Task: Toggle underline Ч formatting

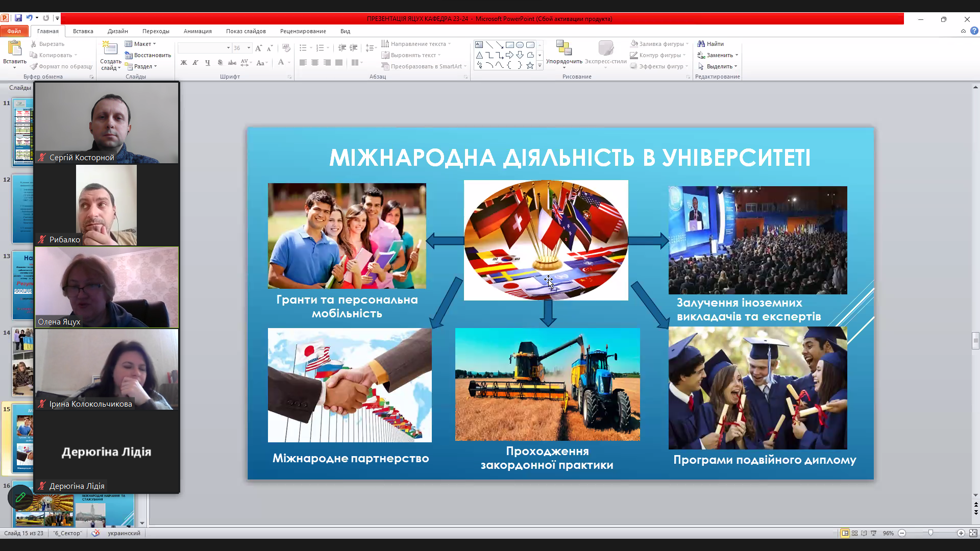Action: 207,63
